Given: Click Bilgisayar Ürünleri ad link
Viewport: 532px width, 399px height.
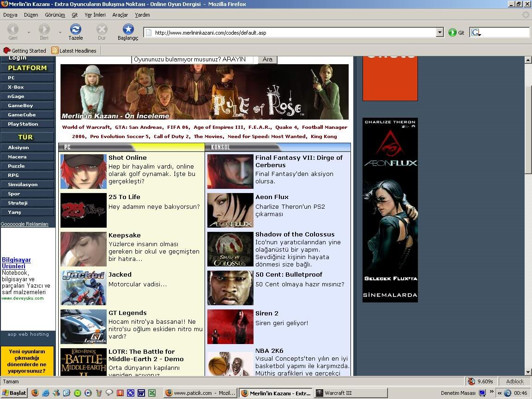Looking at the screenshot, I should (16, 263).
